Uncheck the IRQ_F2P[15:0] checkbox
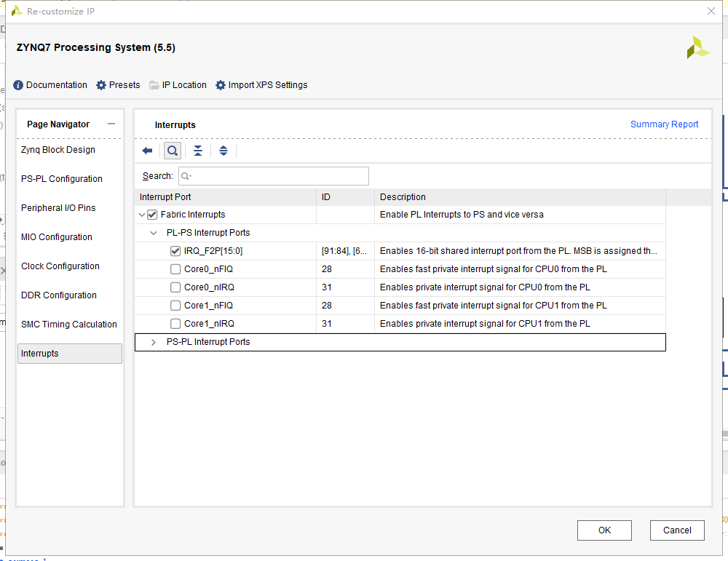 pyautogui.click(x=175, y=251)
